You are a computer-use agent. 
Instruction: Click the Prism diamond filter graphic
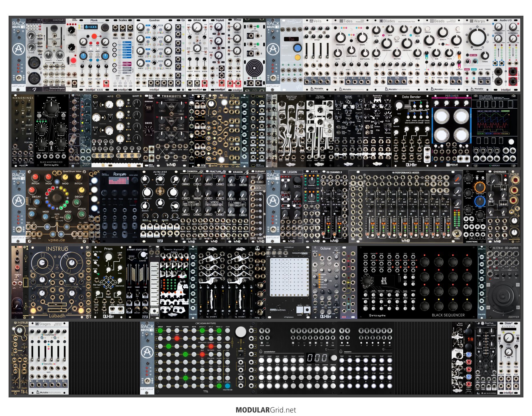point(108,282)
